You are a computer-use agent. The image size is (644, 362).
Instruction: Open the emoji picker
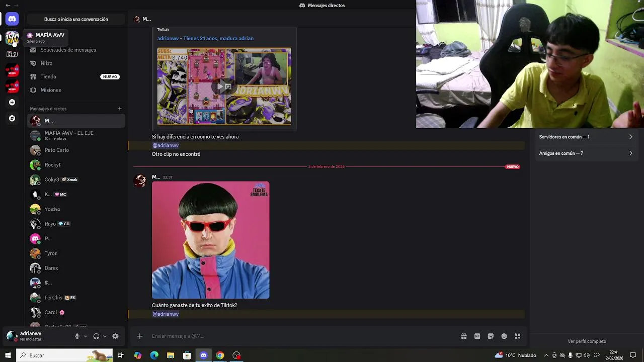point(504,336)
